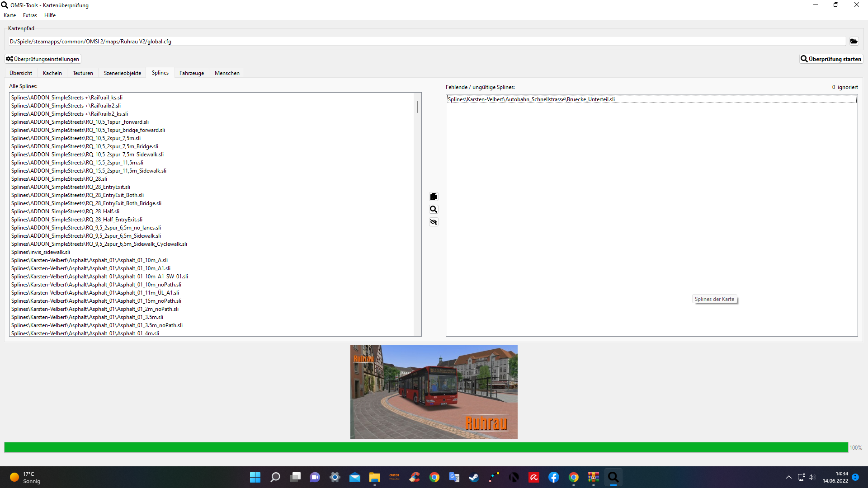
Task: Click the Kartenpfad path input field
Action: coord(425,41)
